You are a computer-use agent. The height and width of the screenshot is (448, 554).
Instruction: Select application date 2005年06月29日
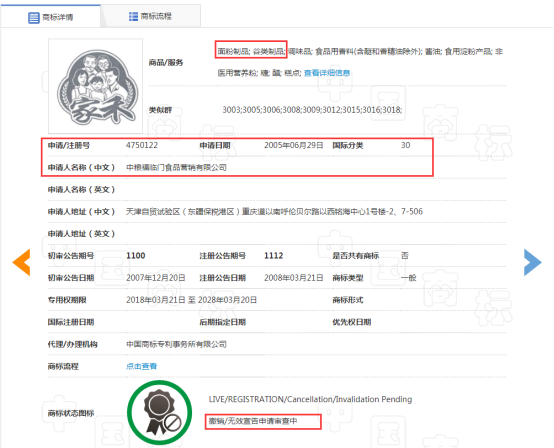[x=294, y=145]
